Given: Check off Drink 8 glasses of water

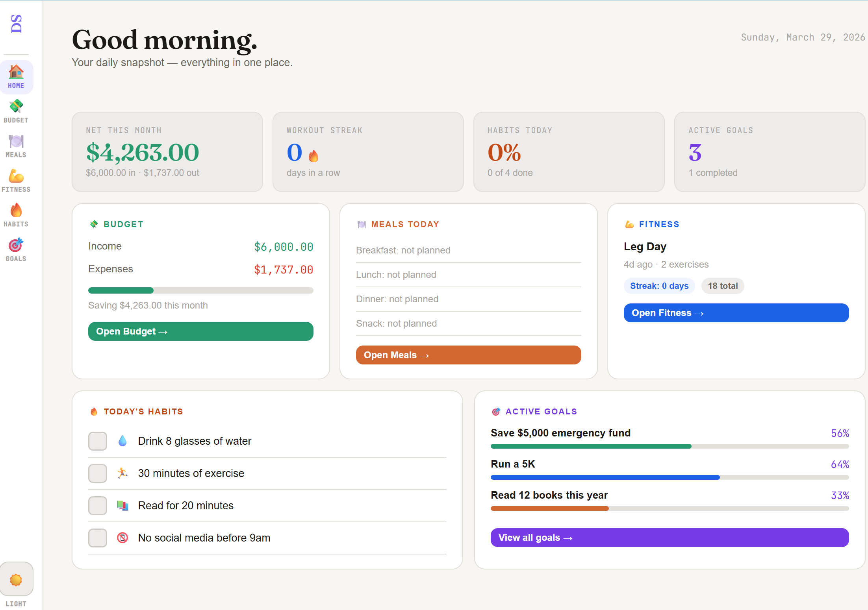Looking at the screenshot, I should coord(97,441).
